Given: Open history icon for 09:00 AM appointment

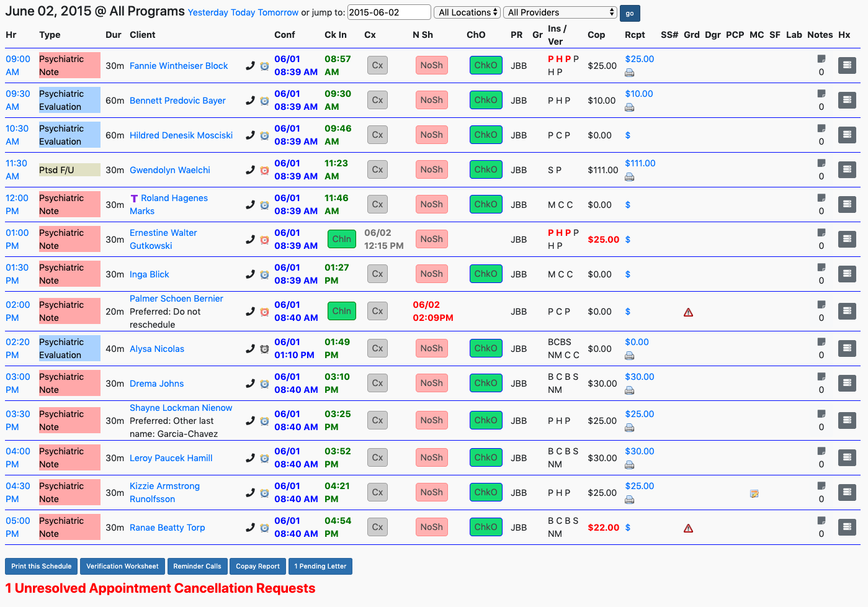Looking at the screenshot, I should [847, 65].
